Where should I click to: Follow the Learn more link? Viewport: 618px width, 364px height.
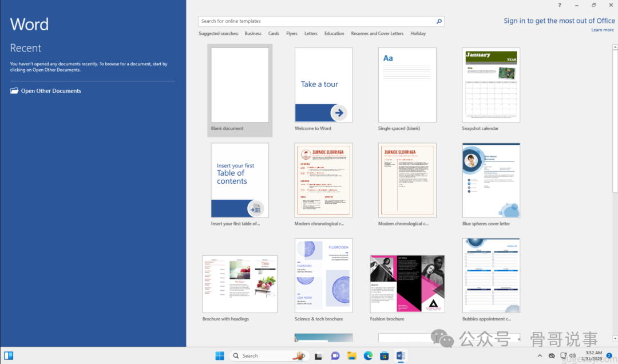[x=602, y=30]
